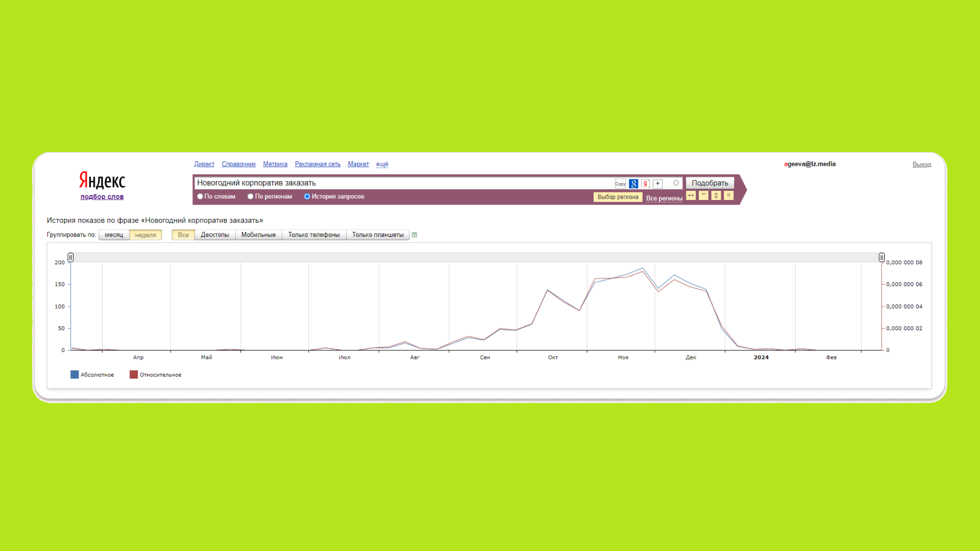980x551 pixels.
Task: Expand the 'ещё' services menu
Action: 382,164
